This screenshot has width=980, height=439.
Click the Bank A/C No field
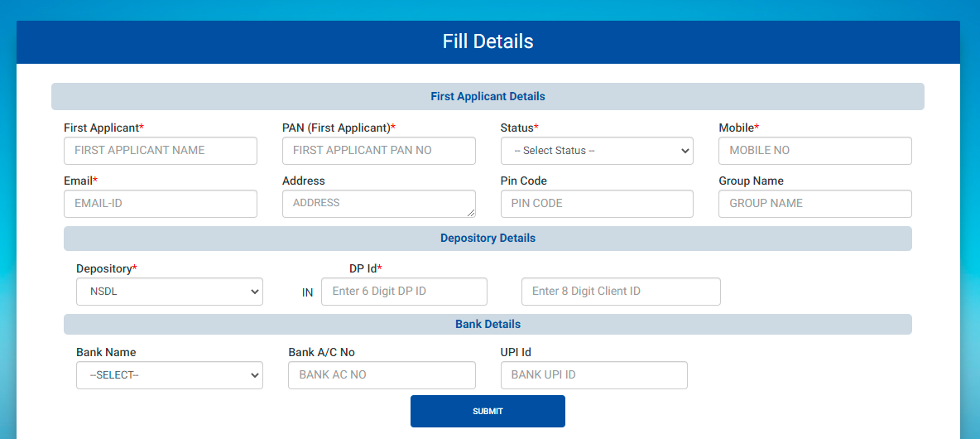(x=382, y=375)
